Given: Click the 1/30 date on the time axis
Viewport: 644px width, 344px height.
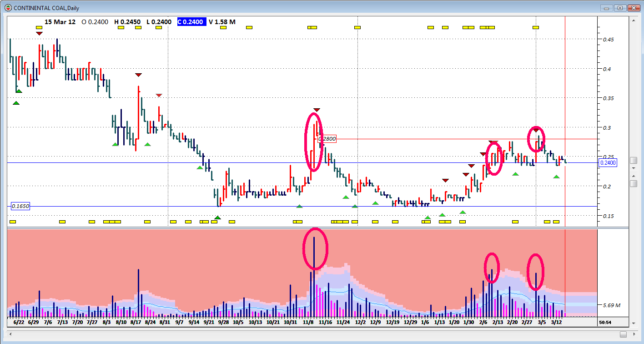Looking at the screenshot, I should [x=468, y=322].
